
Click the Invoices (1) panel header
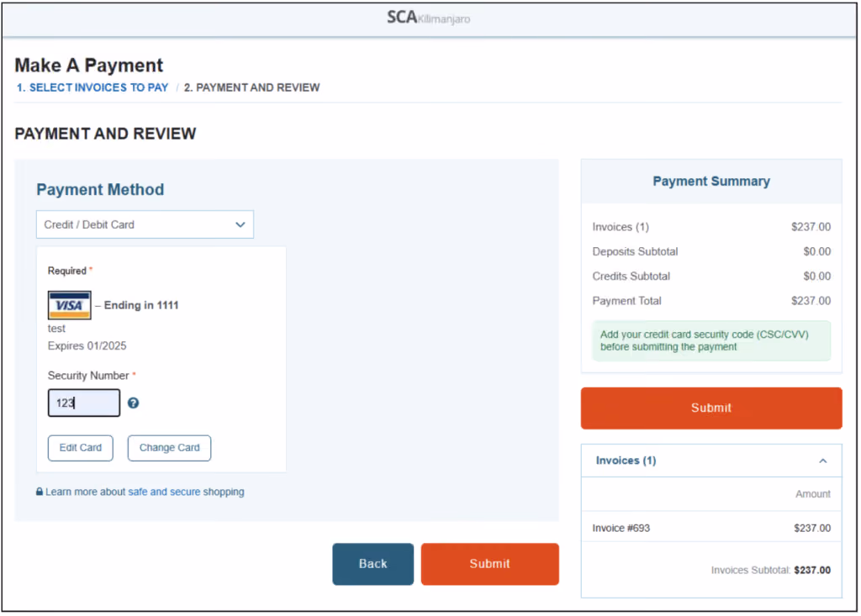[711, 461]
